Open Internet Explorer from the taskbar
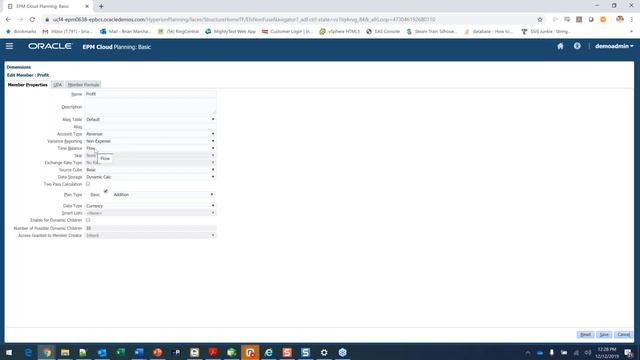 [x=269, y=352]
